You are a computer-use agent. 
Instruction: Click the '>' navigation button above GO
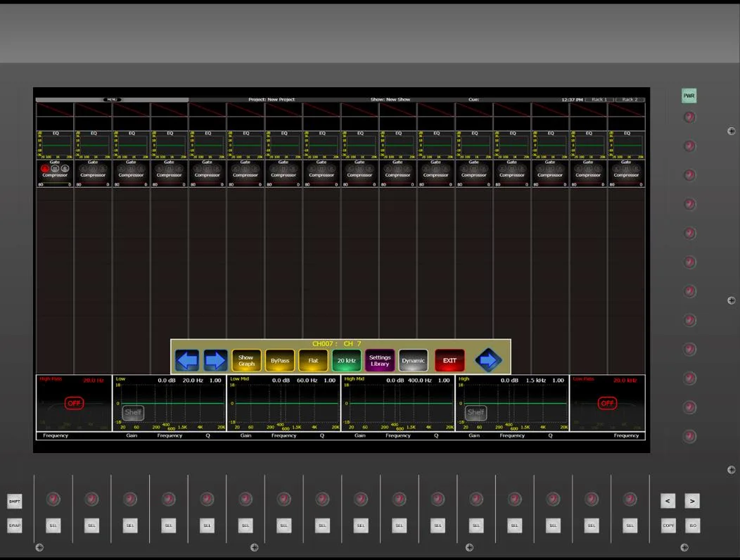(692, 501)
